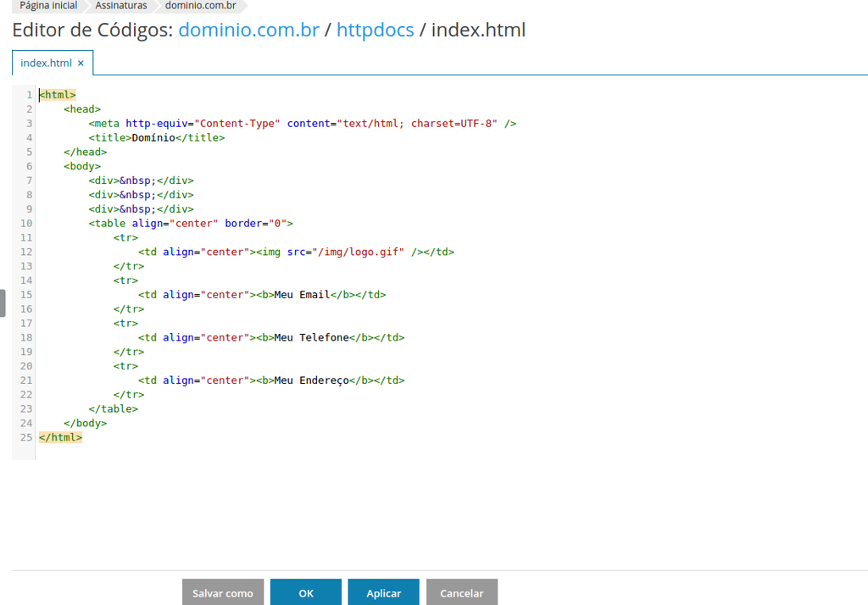Close the index.html tab with x
Image resolution: width=868 pixels, height=605 pixels.
(81, 63)
